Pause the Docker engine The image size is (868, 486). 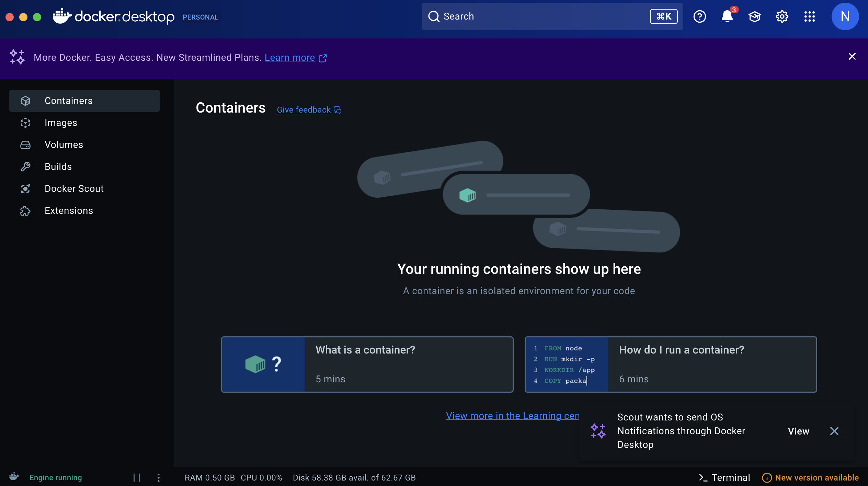coord(137,477)
